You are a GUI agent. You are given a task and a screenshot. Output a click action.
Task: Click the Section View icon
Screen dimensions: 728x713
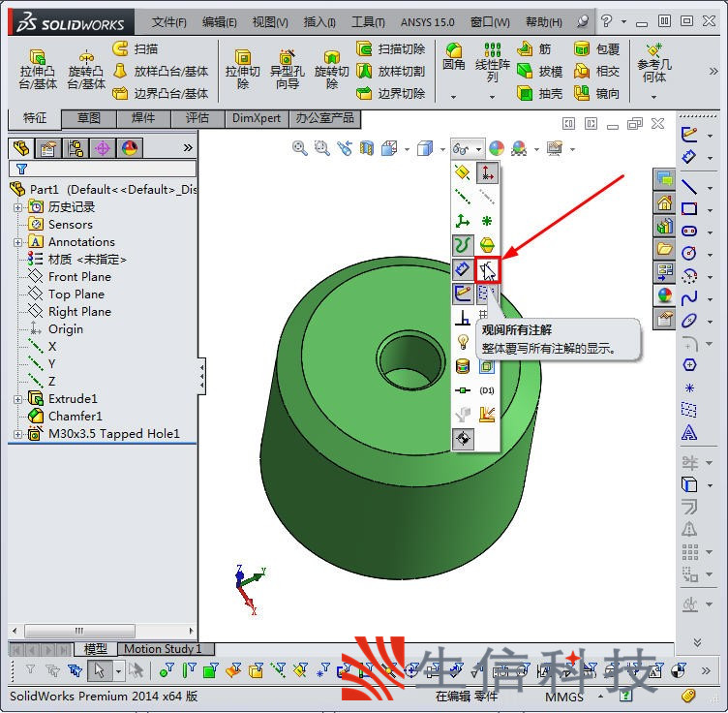point(366,148)
